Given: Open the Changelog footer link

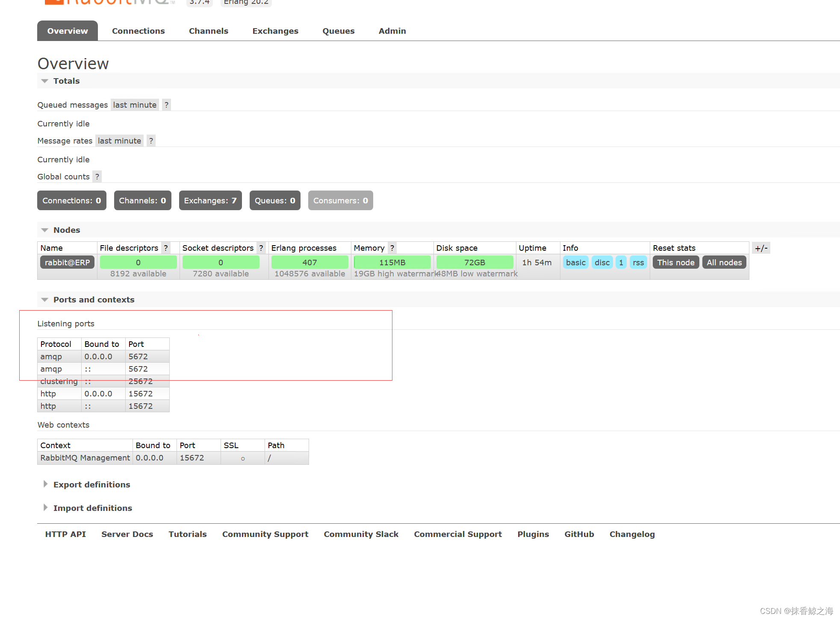Looking at the screenshot, I should 632,534.
